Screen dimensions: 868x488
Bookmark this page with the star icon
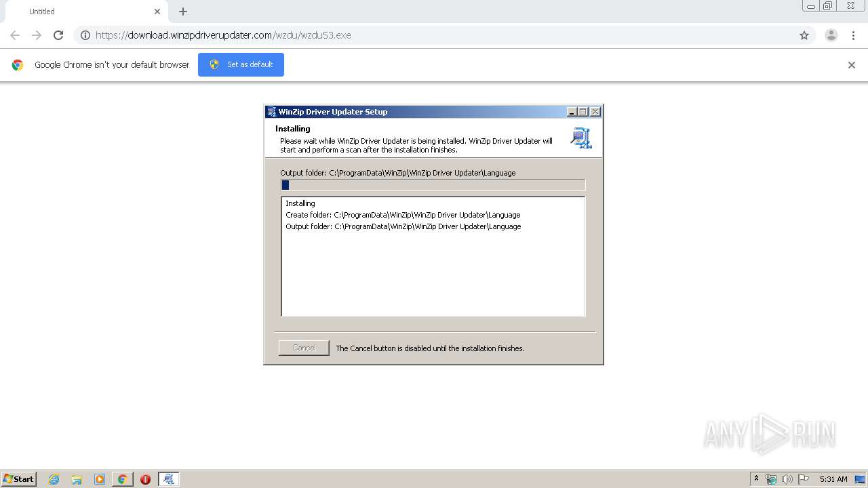(804, 35)
